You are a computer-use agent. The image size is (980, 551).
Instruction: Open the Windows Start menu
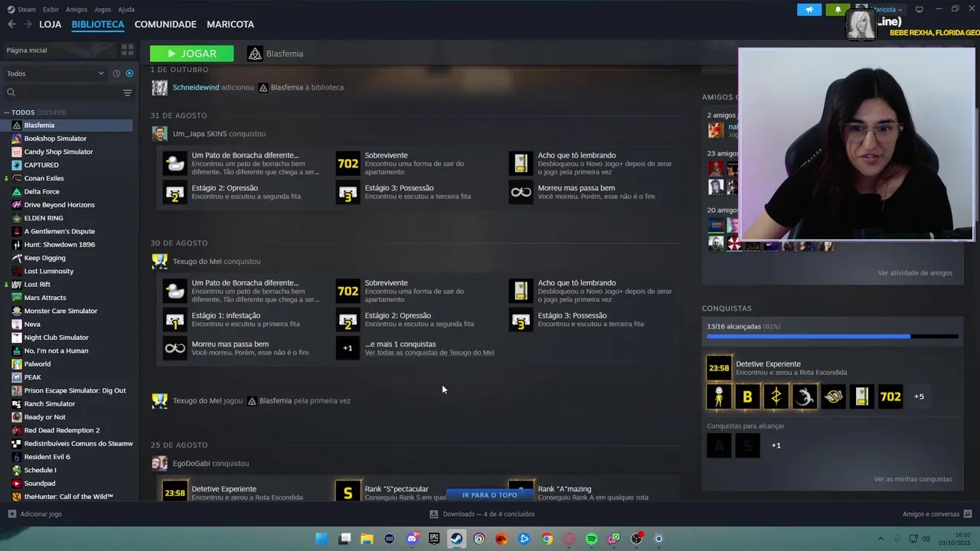(322, 539)
